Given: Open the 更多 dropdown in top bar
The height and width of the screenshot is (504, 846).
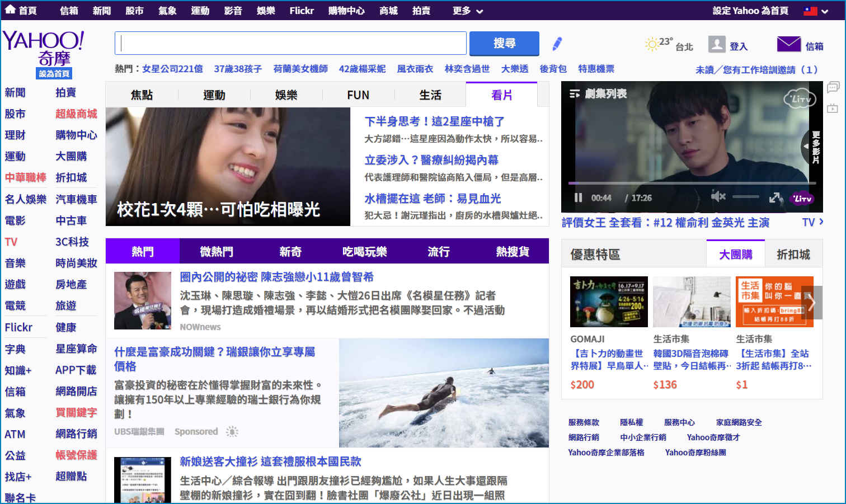Looking at the screenshot, I should click(x=467, y=11).
